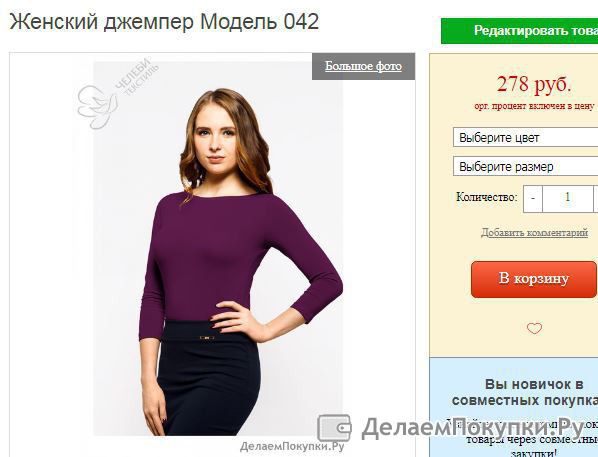Decrease the quantity with the minus button

pos(533,198)
